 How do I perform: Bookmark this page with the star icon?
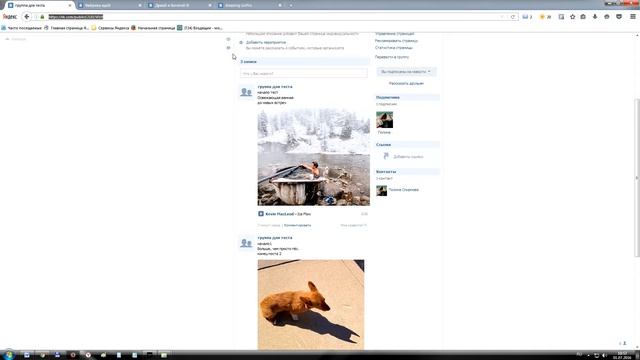(573, 17)
